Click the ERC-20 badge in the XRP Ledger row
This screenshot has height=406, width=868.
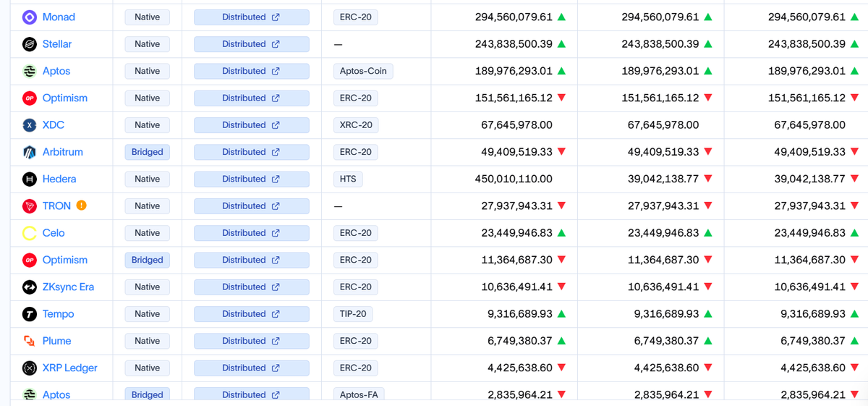click(x=356, y=368)
